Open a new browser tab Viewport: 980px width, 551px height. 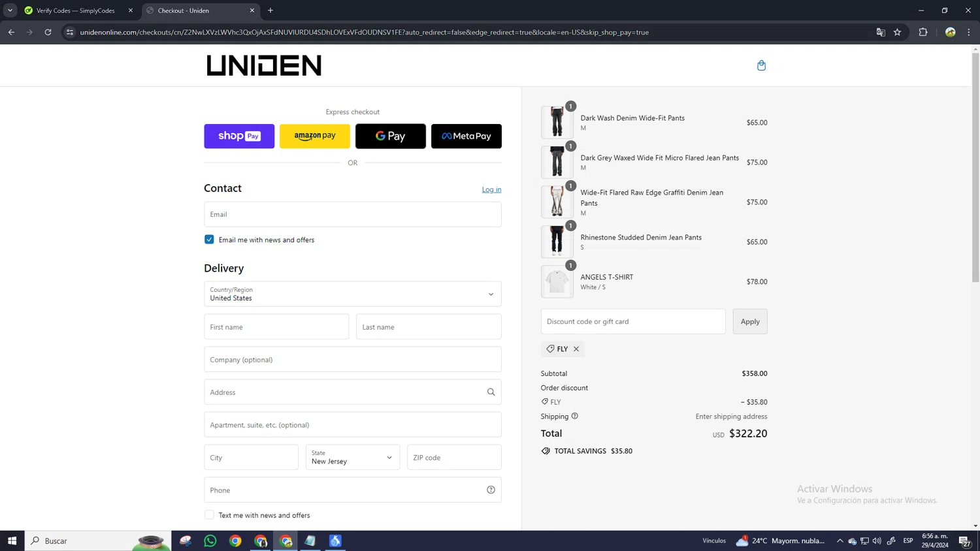(270, 10)
